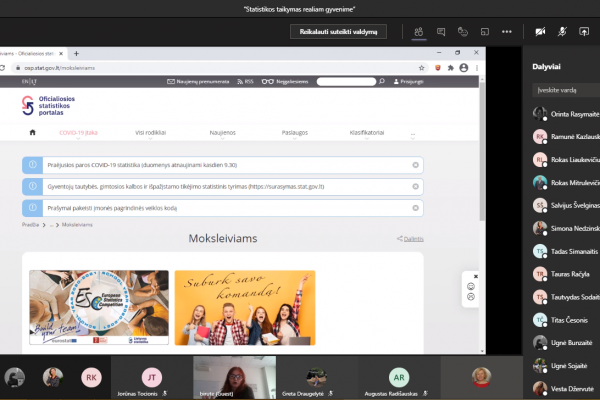Dismiss the Gyventojų tautybės notification
600x400 pixels.
tap(415, 186)
